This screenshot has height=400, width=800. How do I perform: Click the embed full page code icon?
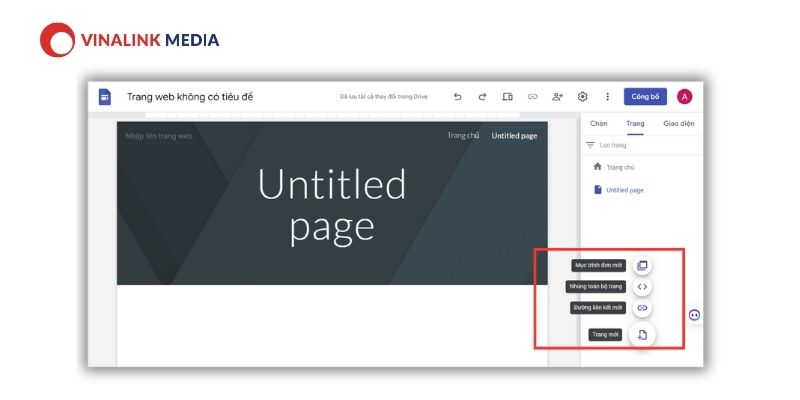coord(642,287)
